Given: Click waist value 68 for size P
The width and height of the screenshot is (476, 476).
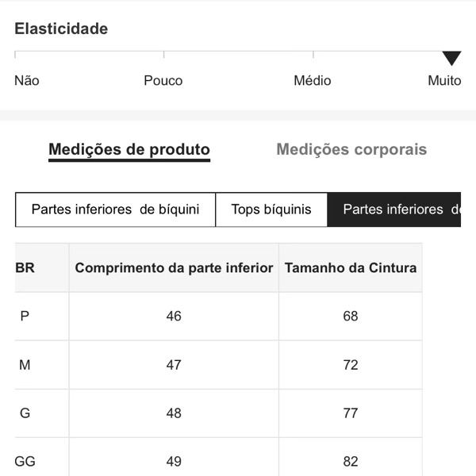Looking at the screenshot, I should pos(351,316).
